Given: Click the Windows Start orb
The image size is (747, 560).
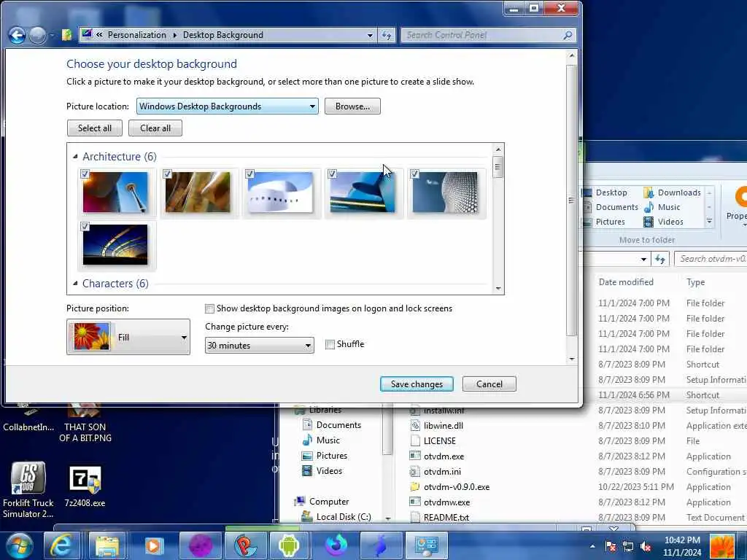Looking at the screenshot, I should (19, 545).
